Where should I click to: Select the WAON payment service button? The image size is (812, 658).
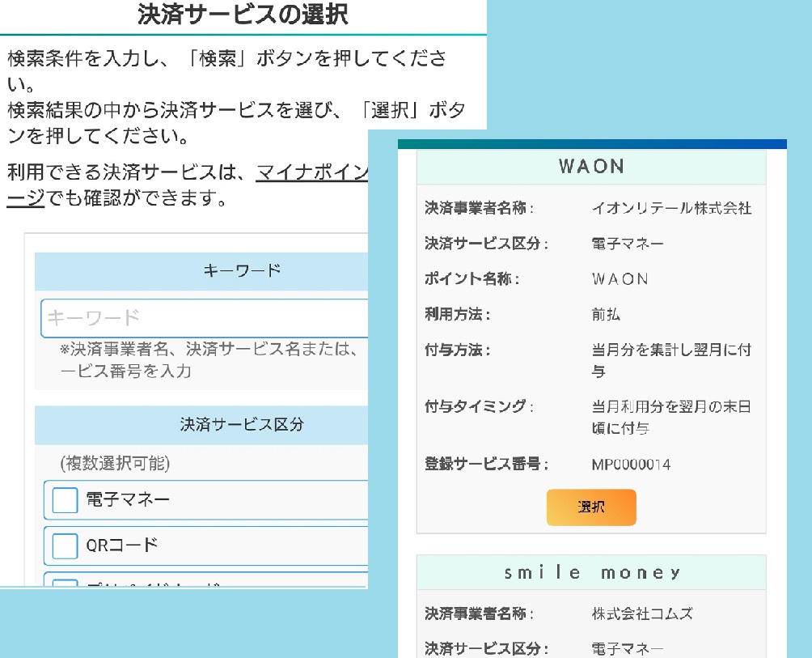pyautogui.click(x=591, y=507)
